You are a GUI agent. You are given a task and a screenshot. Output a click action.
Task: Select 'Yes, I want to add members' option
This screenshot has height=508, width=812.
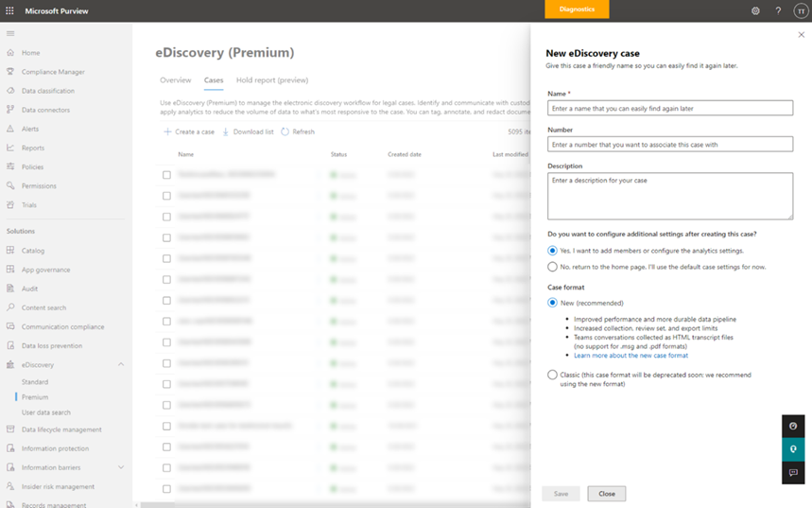[x=553, y=251]
